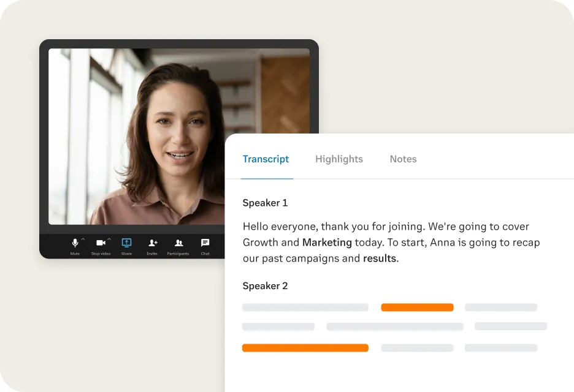Click the short orange highlight in Speaker 2's first line
574x392 pixels.
418,307
